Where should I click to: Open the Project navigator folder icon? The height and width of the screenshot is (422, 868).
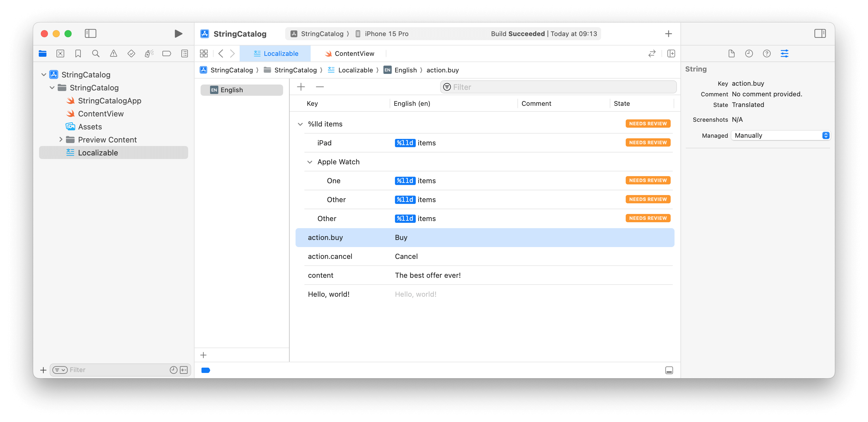point(43,53)
